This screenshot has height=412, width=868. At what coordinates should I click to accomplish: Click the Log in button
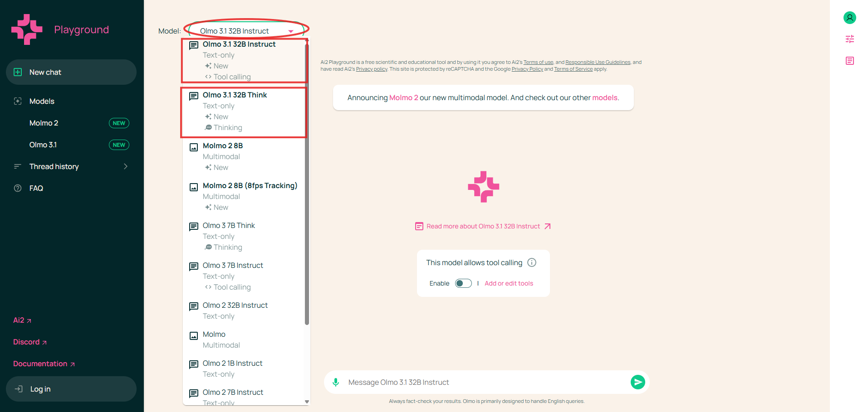pyautogui.click(x=71, y=389)
